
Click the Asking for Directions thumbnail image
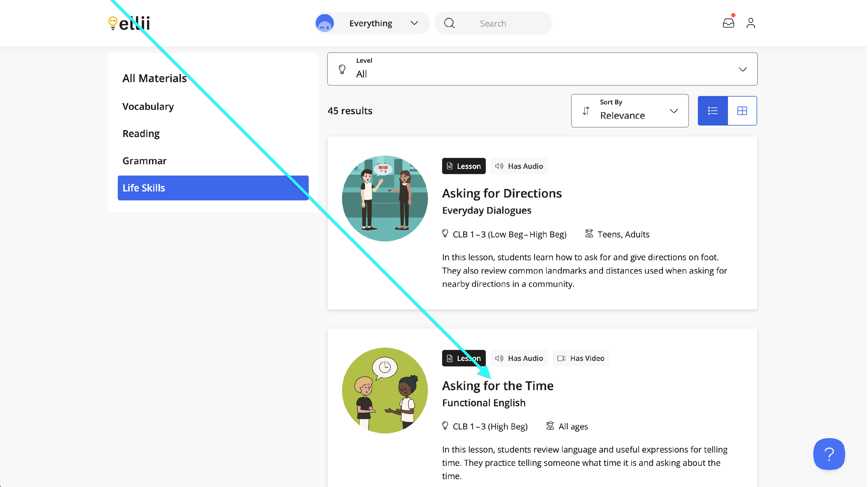[x=385, y=198]
